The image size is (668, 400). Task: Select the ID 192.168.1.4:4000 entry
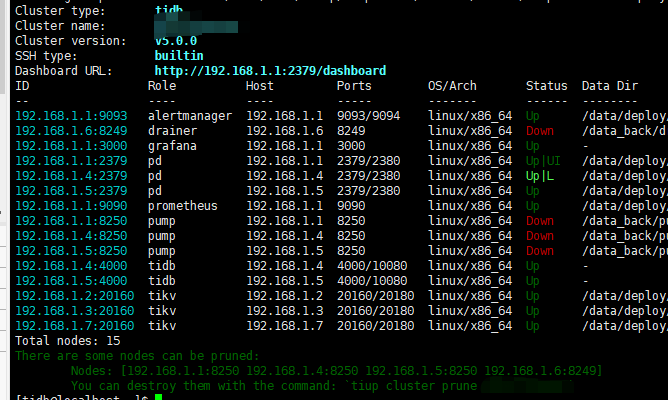coord(71,266)
